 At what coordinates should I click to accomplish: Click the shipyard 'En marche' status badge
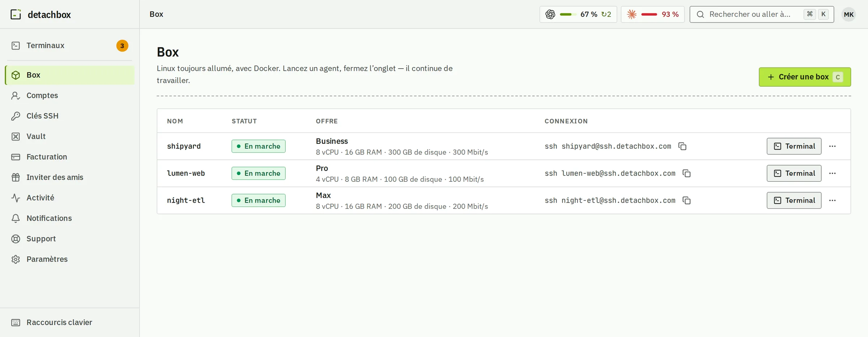click(x=259, y=146)
